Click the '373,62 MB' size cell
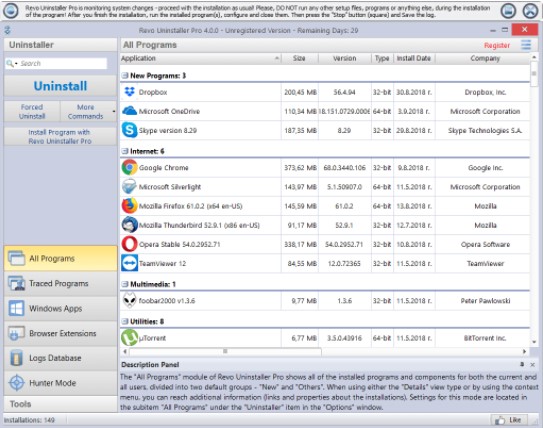Image resolution: width=543 pixels, height=428 pixels. click(300, 168)
